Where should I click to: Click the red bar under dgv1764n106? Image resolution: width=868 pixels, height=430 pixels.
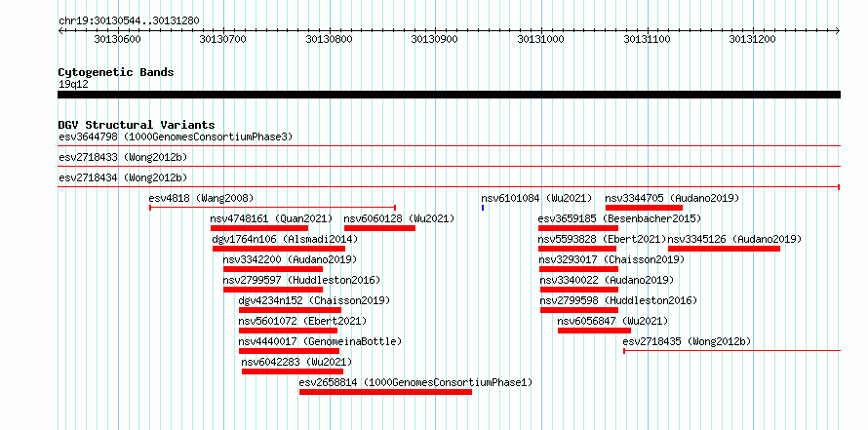[279, 249]
